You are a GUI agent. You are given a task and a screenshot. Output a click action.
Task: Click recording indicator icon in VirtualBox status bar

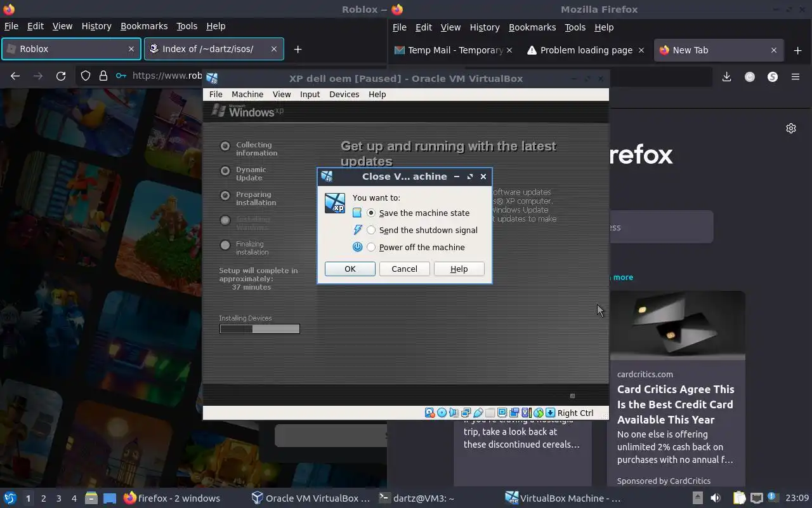pos(514,413)
